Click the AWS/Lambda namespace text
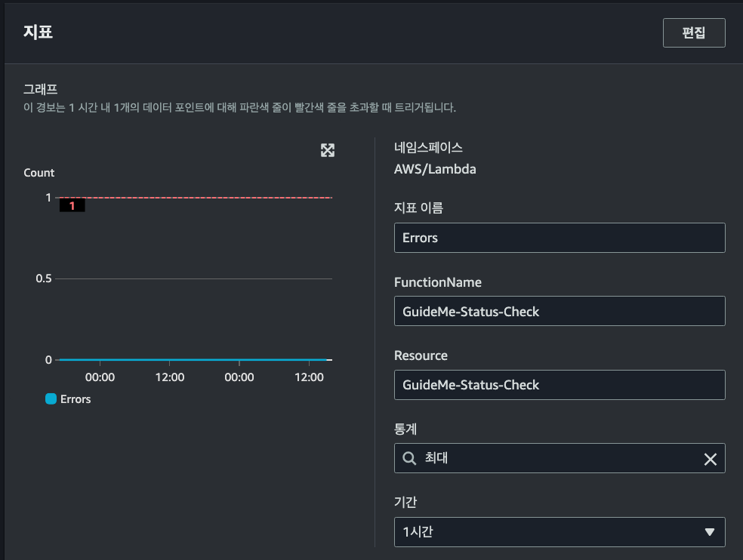 pos(435,169)
